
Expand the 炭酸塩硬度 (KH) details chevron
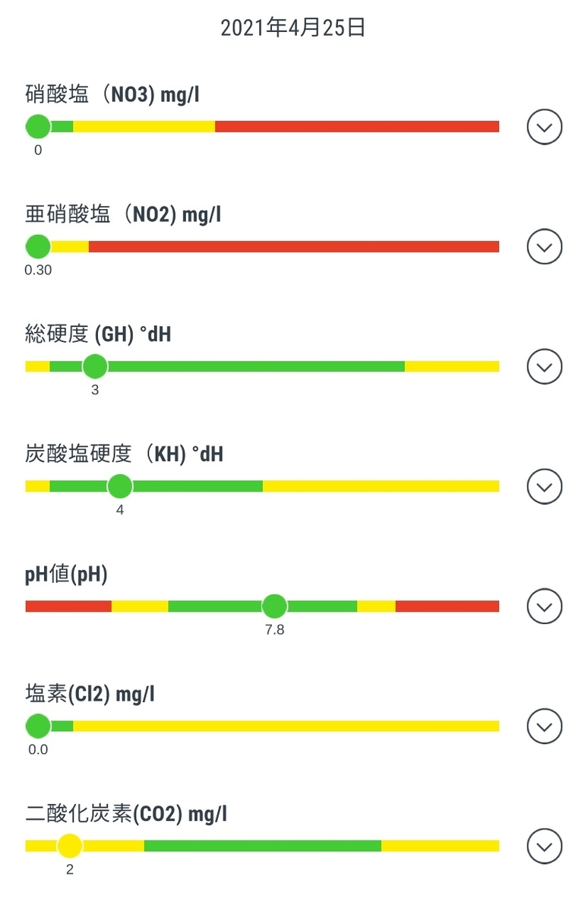(x=544, y=487)
